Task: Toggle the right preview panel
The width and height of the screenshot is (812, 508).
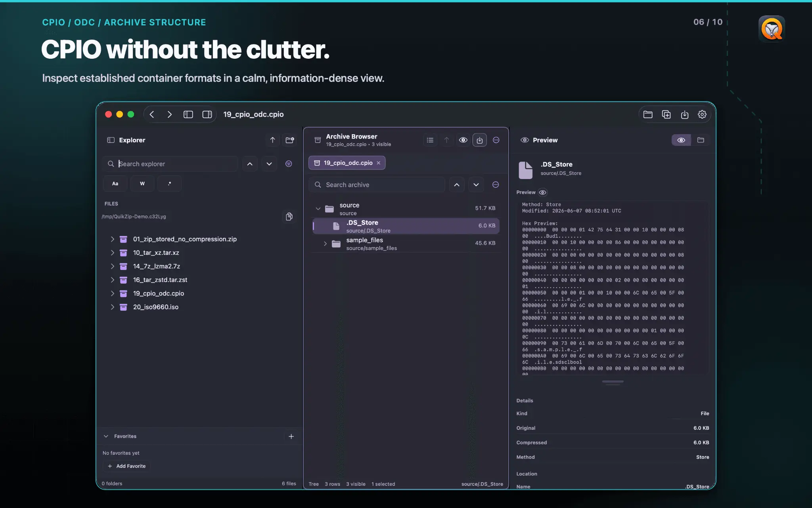Action: (x=207, y=114)
